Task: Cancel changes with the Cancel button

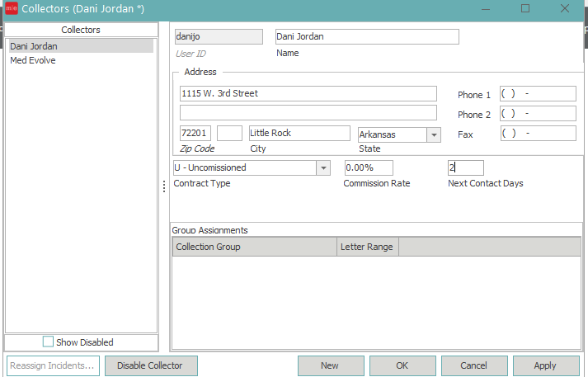Action: pos(473,365)
